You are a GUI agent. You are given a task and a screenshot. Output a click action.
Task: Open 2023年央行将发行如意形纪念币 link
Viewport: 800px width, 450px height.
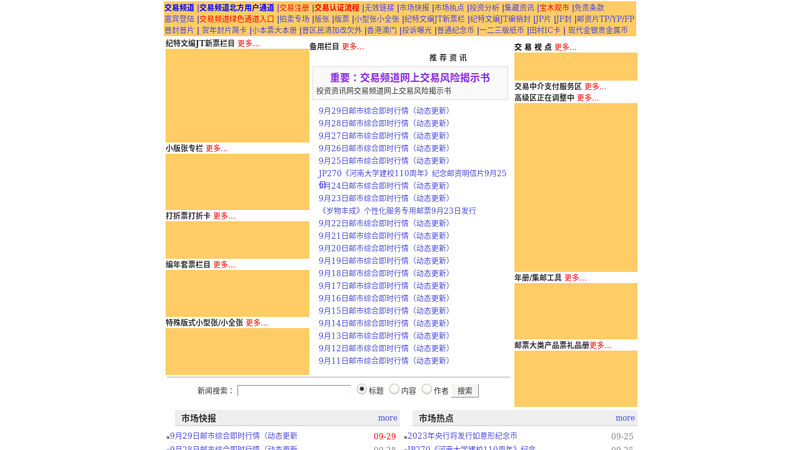462,436
